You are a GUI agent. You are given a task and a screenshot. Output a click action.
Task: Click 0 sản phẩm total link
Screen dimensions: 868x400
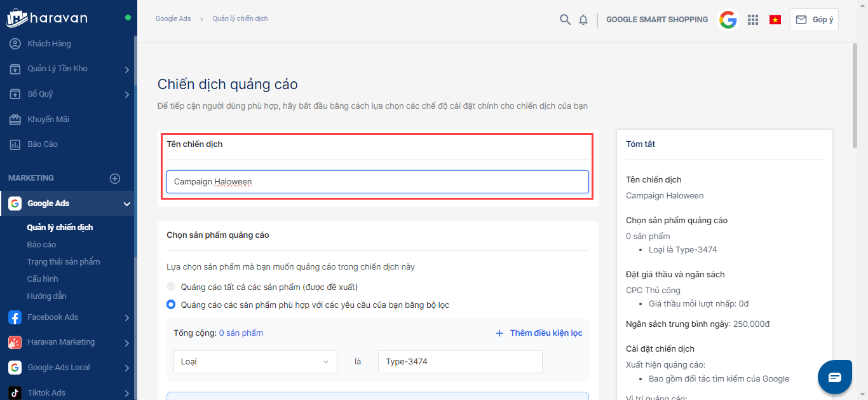241,333
